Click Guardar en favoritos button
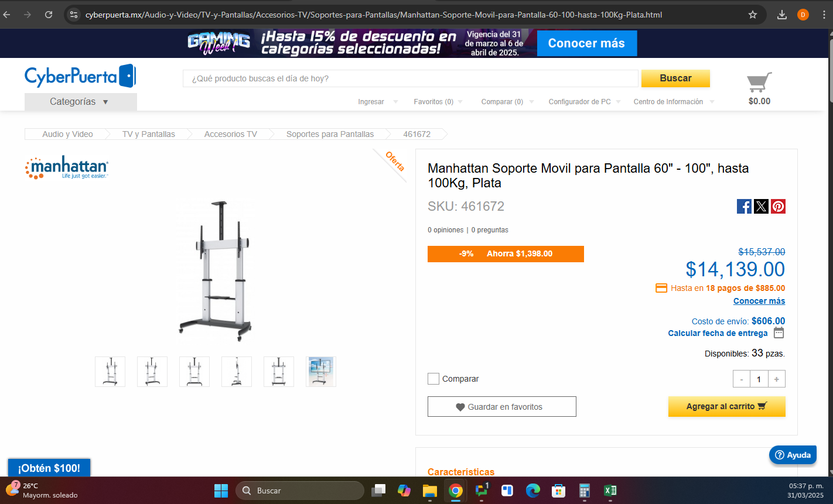 (x=502, y=407)
